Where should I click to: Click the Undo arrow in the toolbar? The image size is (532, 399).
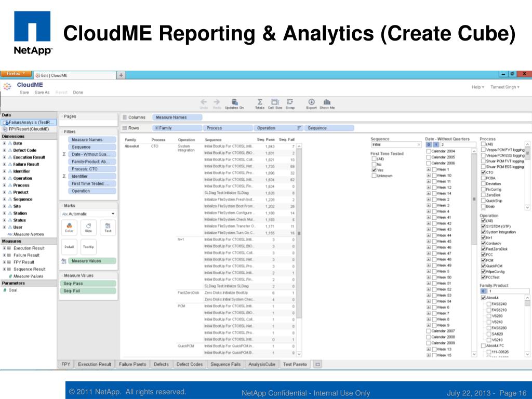coord(204,102)
